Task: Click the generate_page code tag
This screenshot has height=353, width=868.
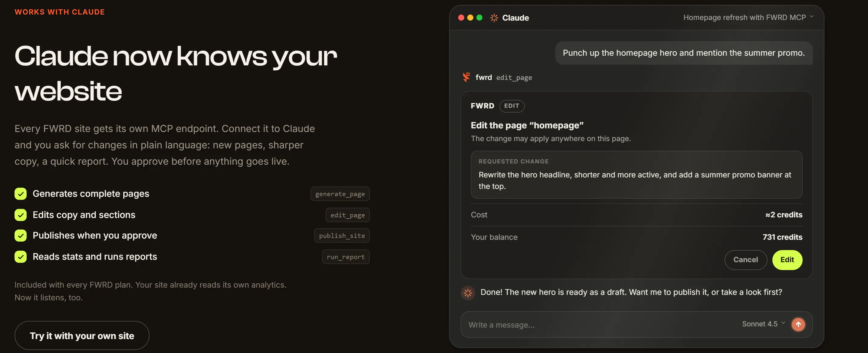Action: (x=340, y=194)
